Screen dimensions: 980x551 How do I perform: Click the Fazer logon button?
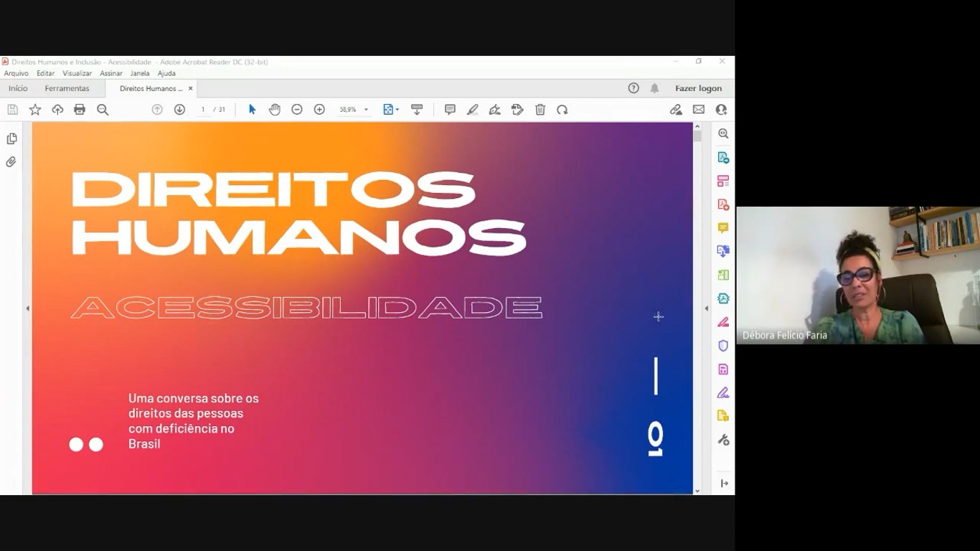pos(698,88)
